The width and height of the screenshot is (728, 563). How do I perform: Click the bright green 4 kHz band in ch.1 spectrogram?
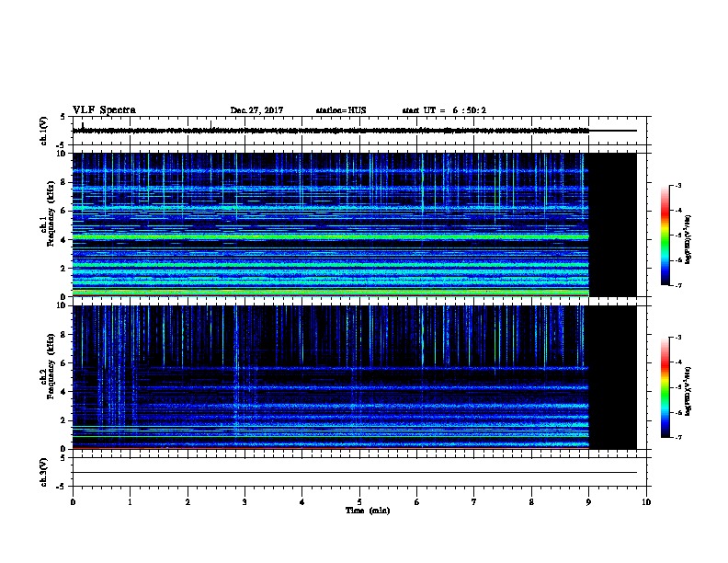[x=331, y=237]
